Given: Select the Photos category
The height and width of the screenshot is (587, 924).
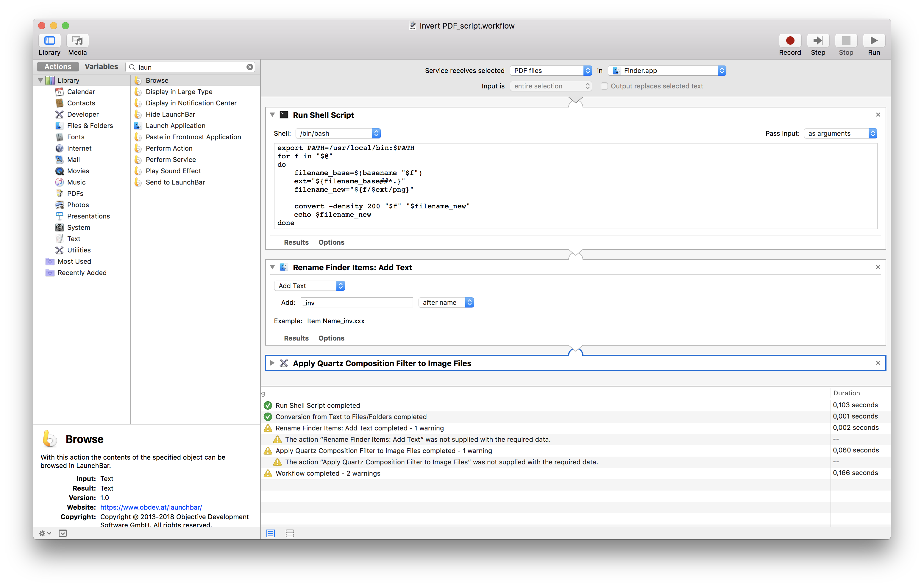Looking at the screenshot, I should click(78, 205).
